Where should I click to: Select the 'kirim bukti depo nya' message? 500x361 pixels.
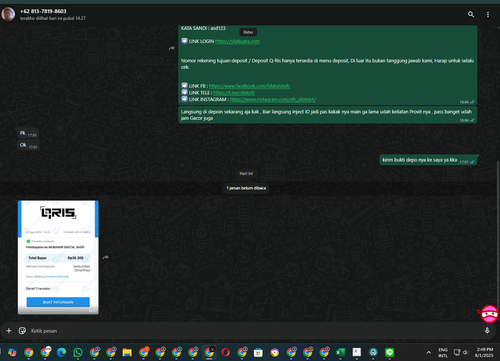[x=429, y=160]
